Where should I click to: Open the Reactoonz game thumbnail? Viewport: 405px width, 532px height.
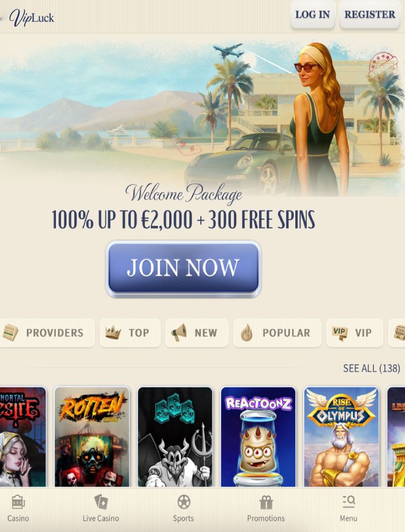click(x=258, y=436)
